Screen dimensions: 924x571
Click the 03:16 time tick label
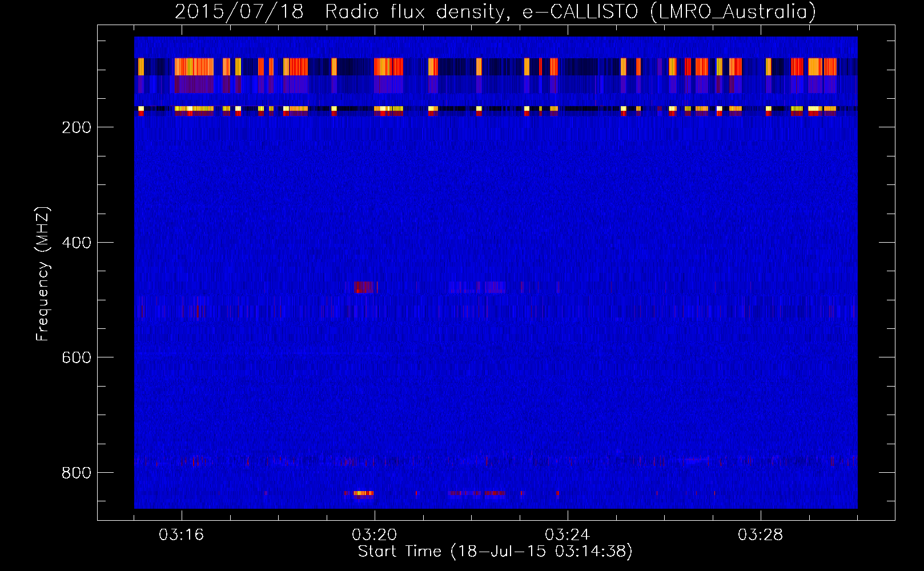pos(182,535)
